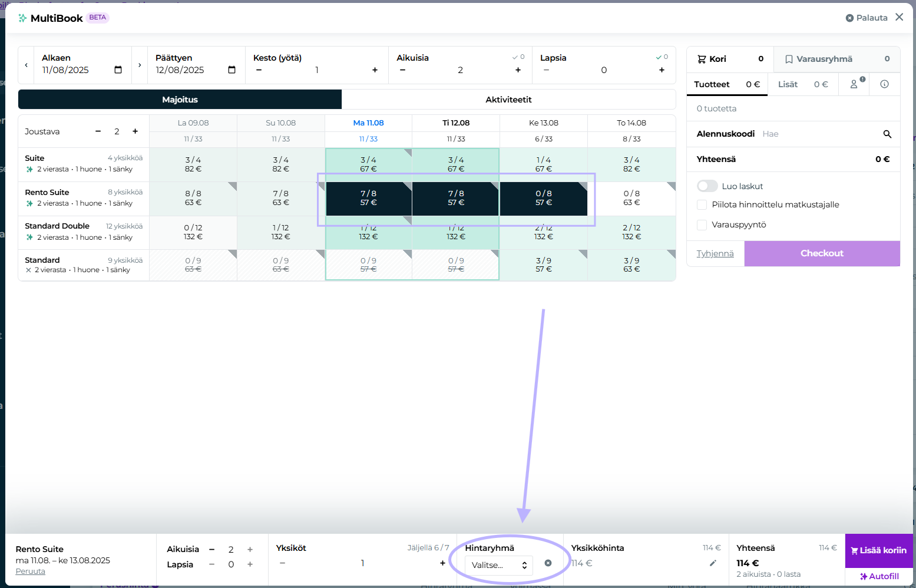Increase Aikuisia count in top filter

click(518, 70)
